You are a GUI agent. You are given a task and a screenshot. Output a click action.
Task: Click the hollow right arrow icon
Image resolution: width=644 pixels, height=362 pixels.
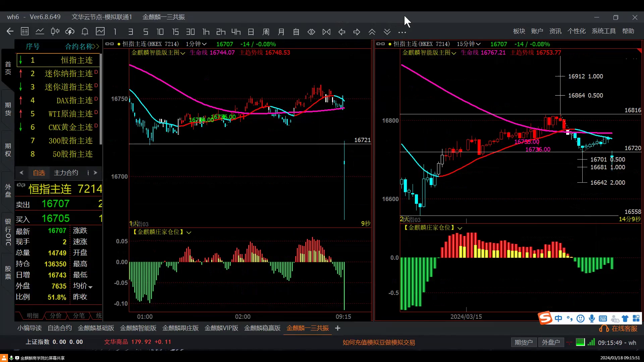357,32
